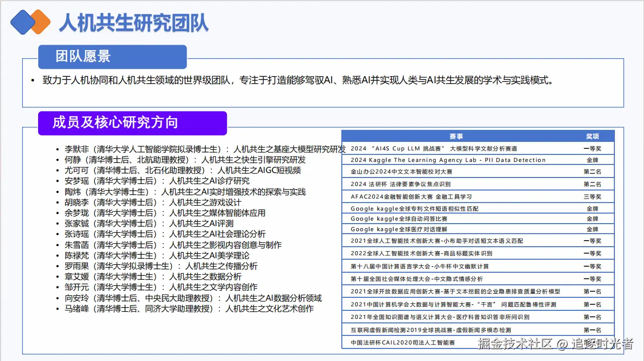Click the 奖项 table column header

point(592,136)
